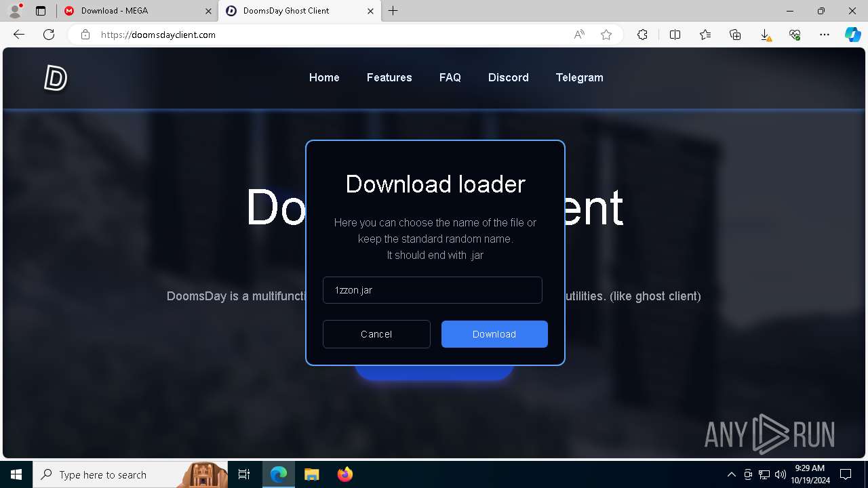Click the DoomsDay D logo
The image size is (868, 488).
tap(56, 79)
